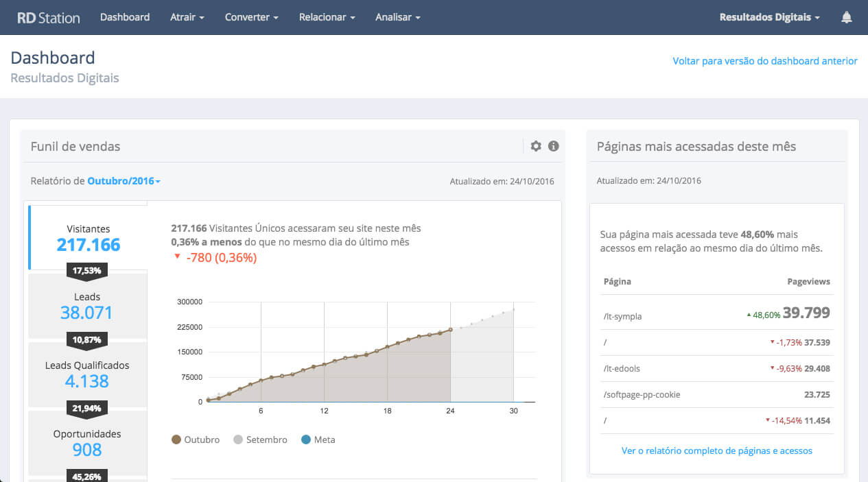
Task: Click the 10,87% conversion badge
Action: point(86,339)
